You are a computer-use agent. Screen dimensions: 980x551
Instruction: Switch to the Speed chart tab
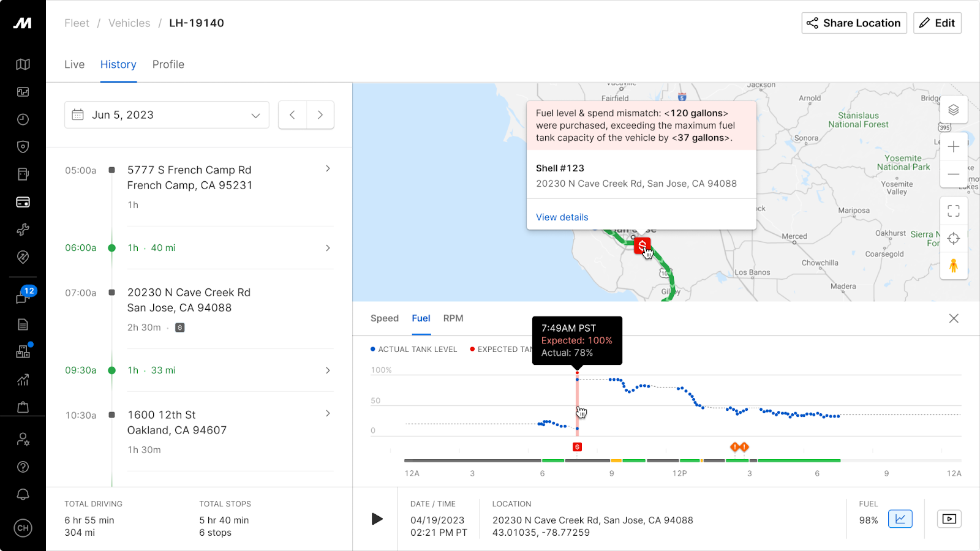(384, 318)
